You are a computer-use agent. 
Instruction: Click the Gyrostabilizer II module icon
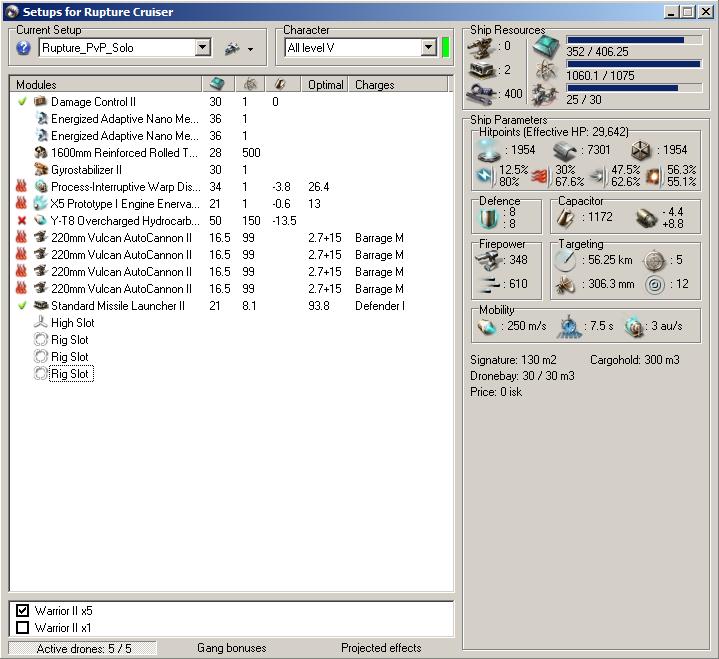(41, 169)
